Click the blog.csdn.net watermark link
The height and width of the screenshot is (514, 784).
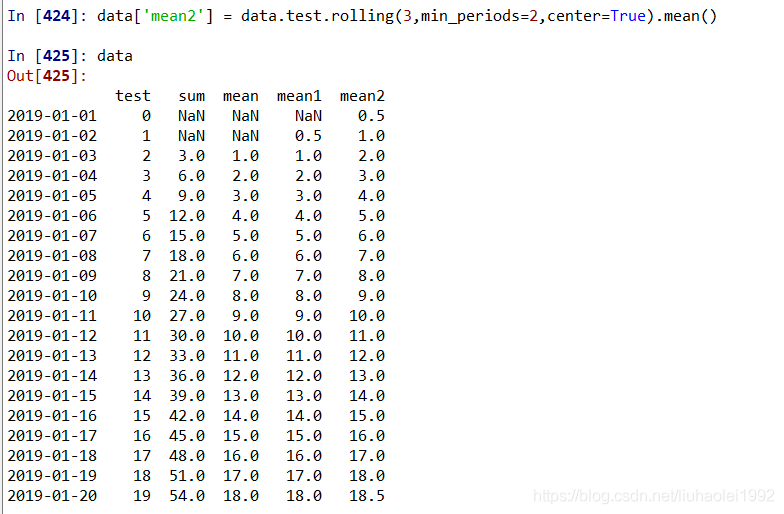click(x=654, y=496)
